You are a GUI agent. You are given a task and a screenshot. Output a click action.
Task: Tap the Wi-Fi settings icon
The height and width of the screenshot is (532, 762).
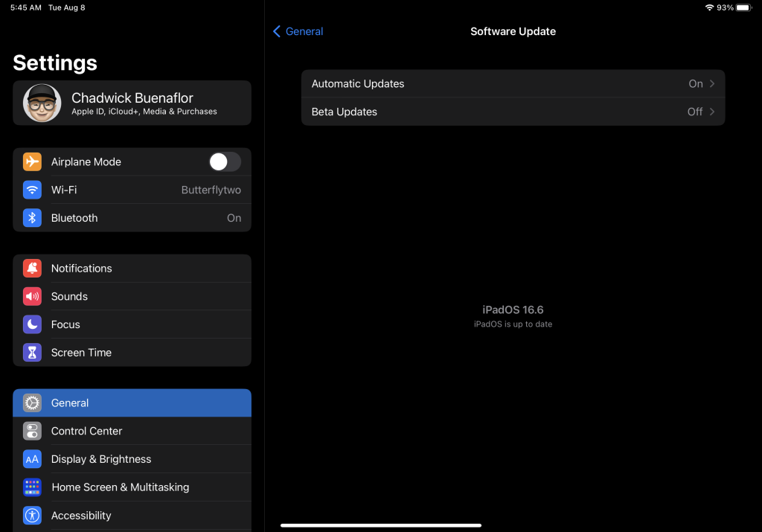coord(32,190)
